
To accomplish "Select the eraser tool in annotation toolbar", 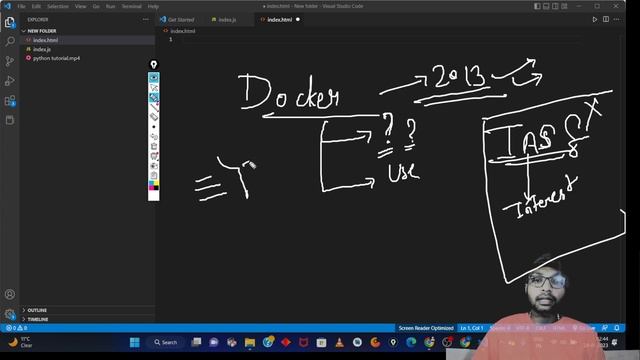I will tap(154, 117).
